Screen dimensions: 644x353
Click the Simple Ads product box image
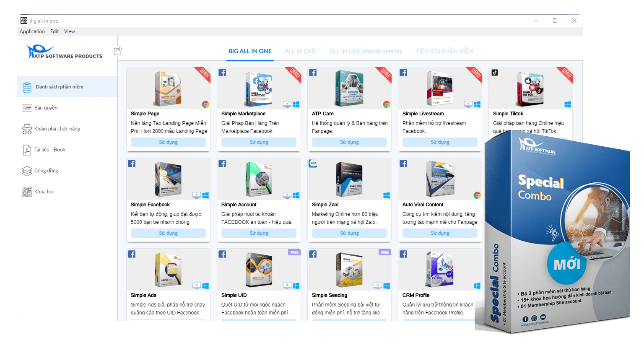168,270
